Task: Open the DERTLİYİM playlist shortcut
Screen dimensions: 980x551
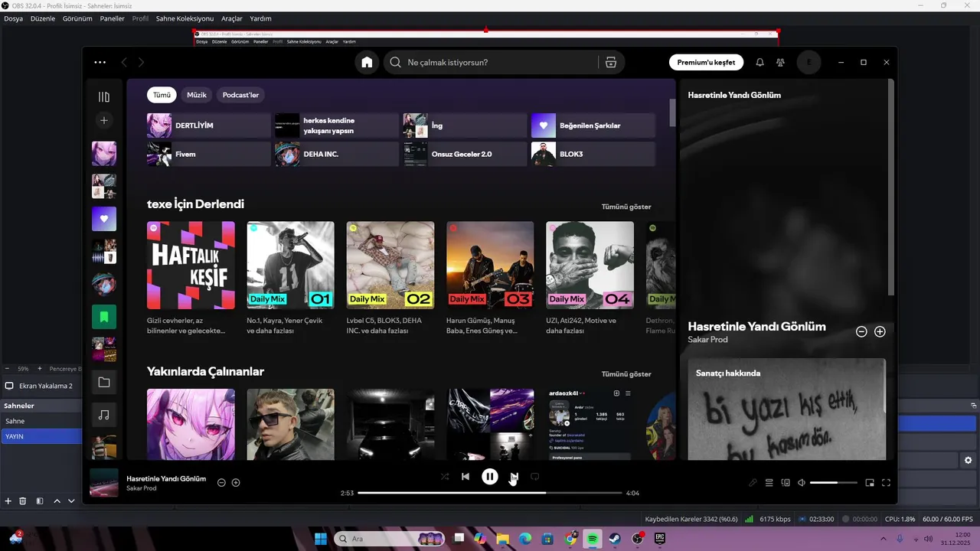Action: (209, 126)
